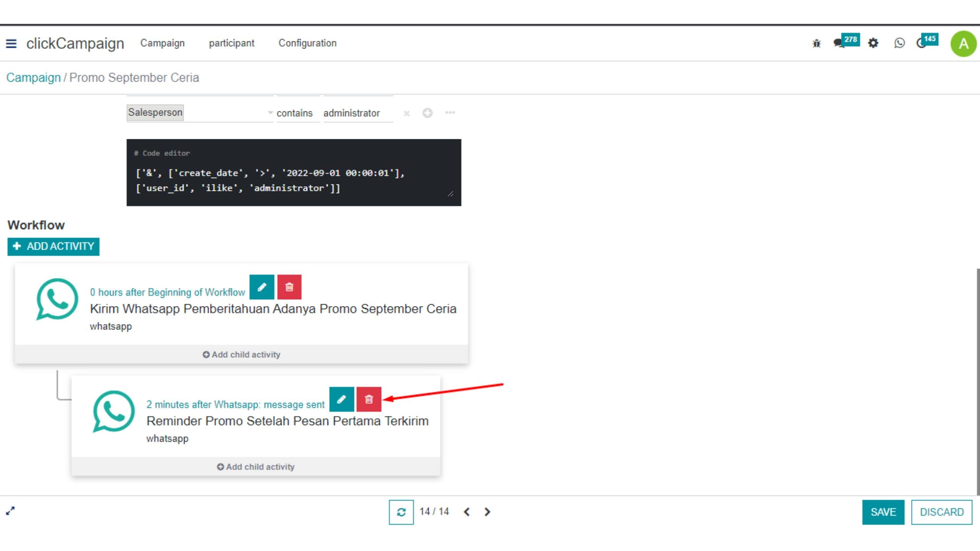Click 'whatsapp' label under Kirim Whatsapp
This screenshot has width=980, height=551.
click(111, 326)
